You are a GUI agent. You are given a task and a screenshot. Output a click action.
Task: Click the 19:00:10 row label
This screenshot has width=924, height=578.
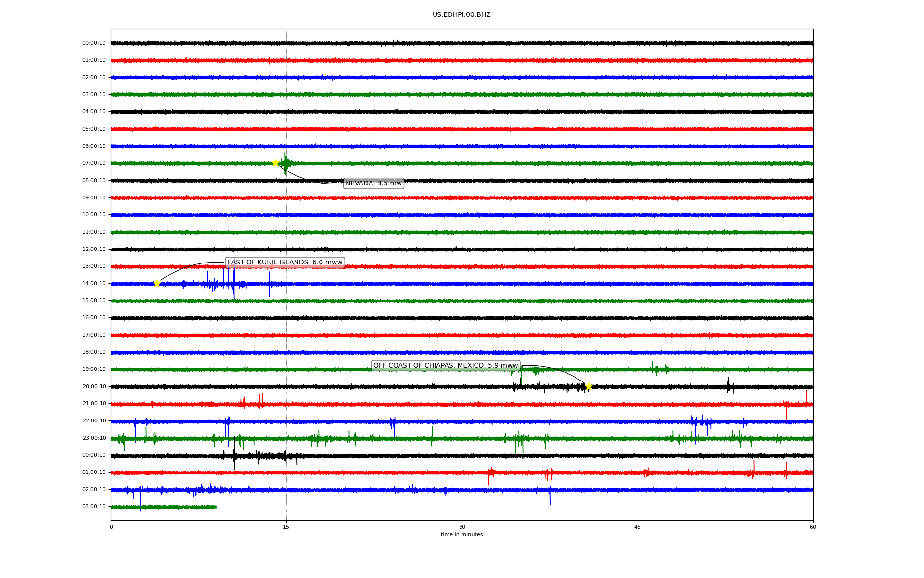tap(94, 369)
